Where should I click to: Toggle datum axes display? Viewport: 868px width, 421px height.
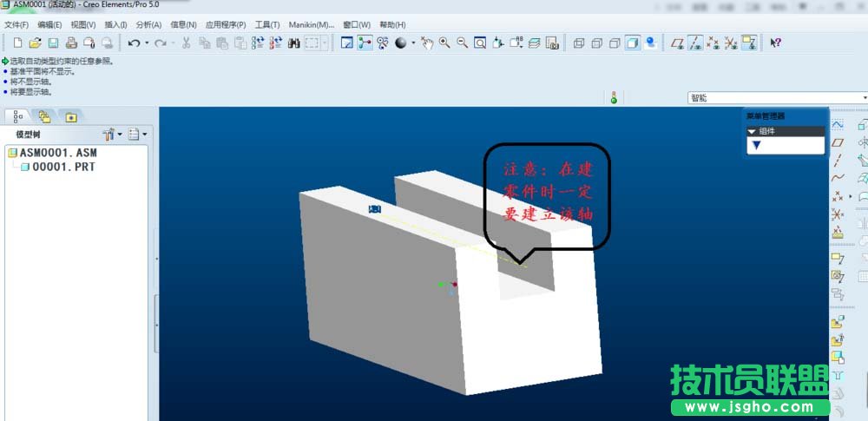point(695,43)
